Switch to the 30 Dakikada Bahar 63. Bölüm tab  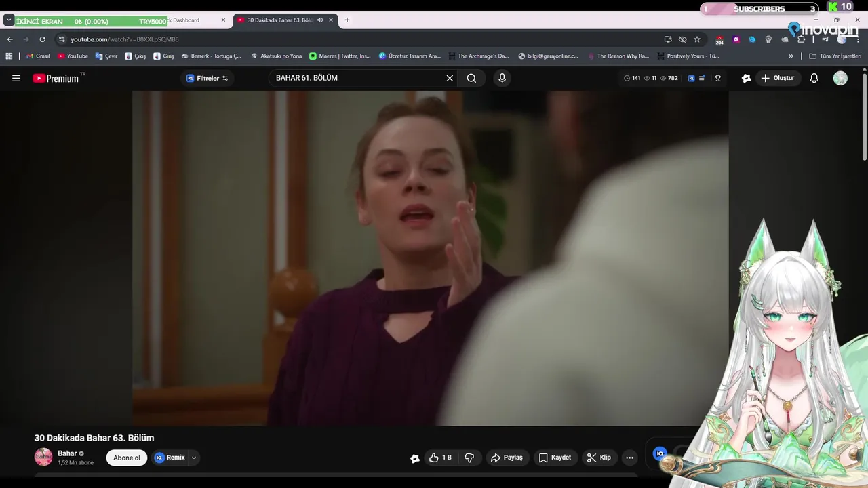point(285,20)
